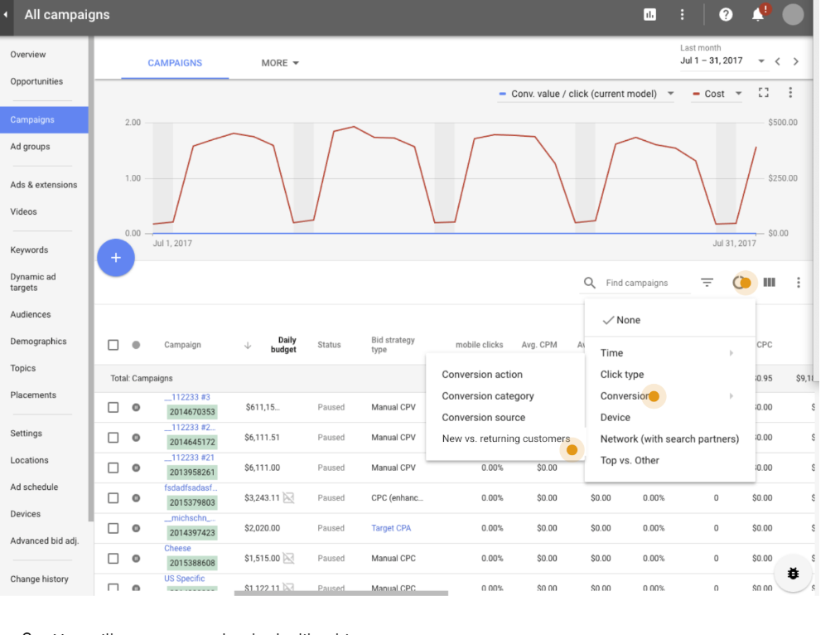
Task: Open the Cost metric dropdown
Action: tap(717, 94)
